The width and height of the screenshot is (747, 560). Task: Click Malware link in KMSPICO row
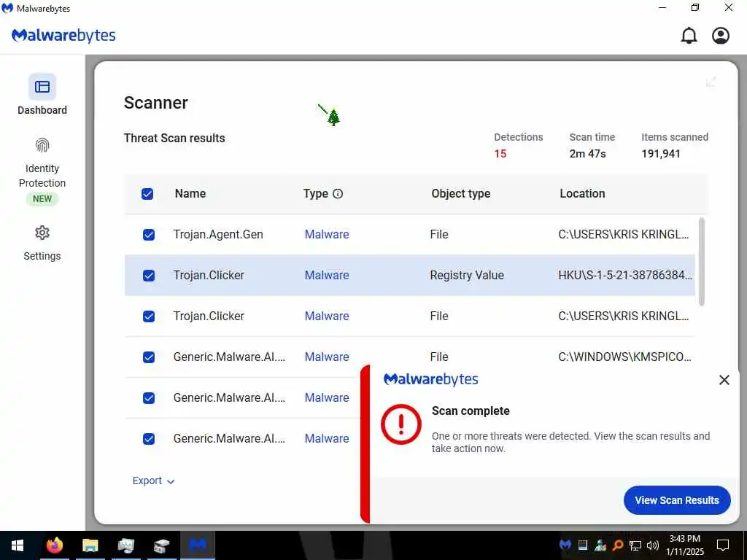[327, 357]
